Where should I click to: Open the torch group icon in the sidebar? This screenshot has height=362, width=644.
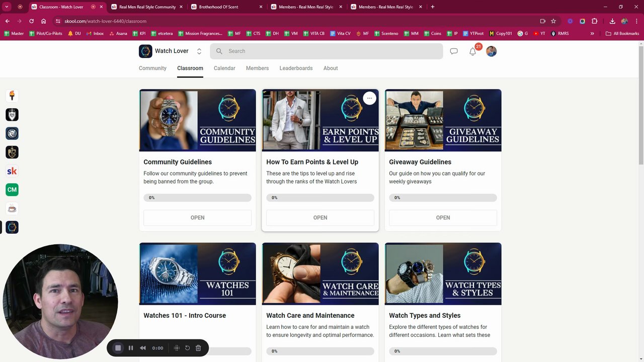pos(12,96)
